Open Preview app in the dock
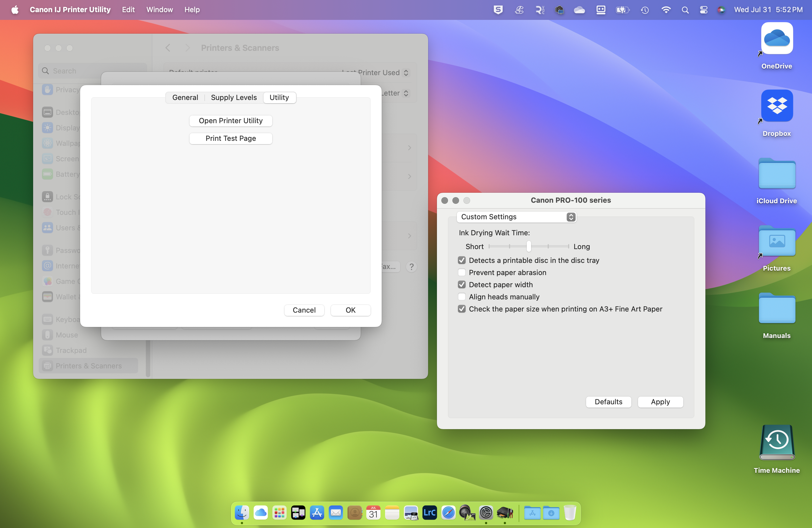Image resolution: width=812 pixels, height=528 pixels. 411,512
